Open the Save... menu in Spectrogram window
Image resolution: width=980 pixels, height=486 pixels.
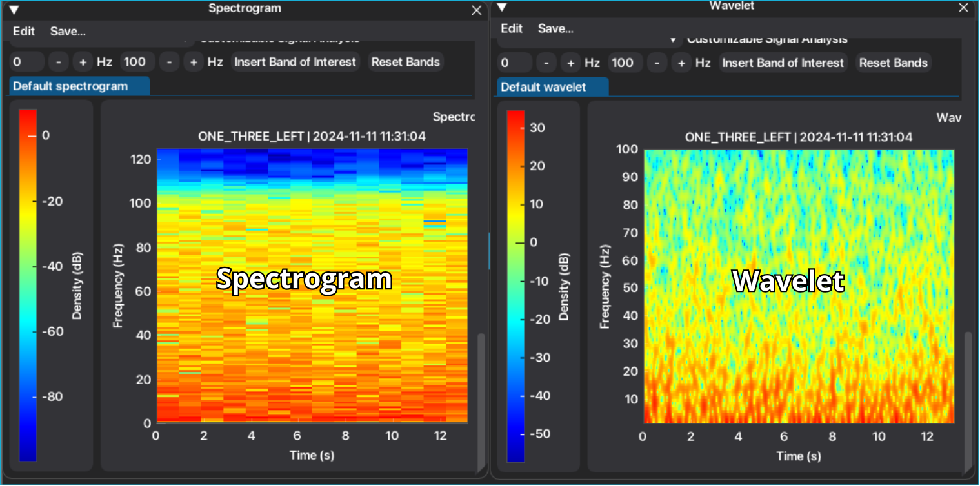(68, 31)
